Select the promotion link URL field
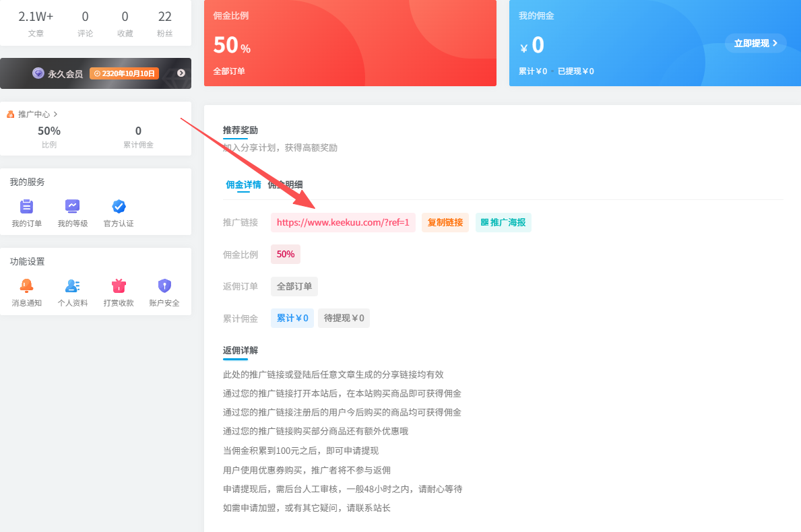This screenshot has height=532, width=801. pyautogui.click(x=343, y=223)
